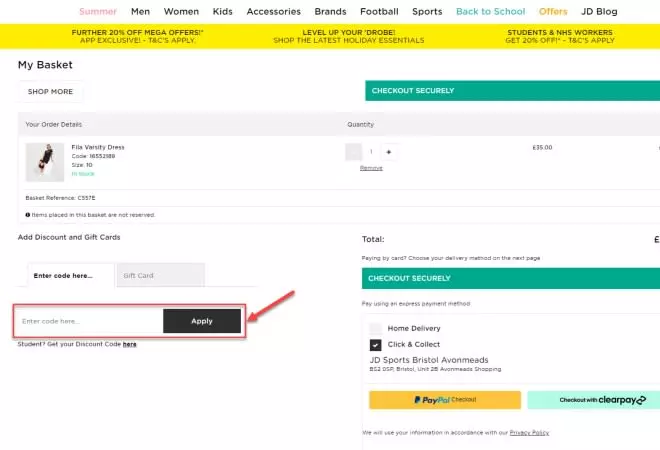Viewport: 660px width, 450px height.
Task: Pay with PayPal Checkout button
Action: point(444,400)
